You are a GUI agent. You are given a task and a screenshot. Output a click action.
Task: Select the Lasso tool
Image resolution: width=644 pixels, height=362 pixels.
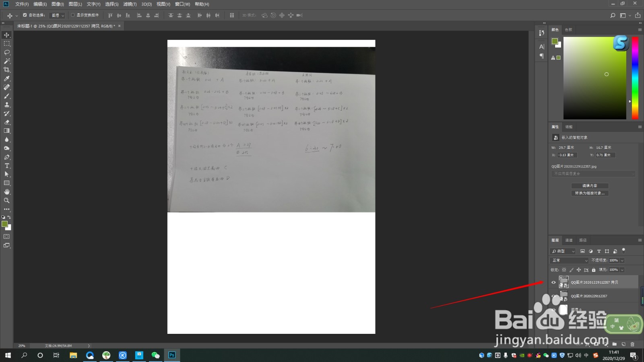pyautogui.click(x=7, y=52)
